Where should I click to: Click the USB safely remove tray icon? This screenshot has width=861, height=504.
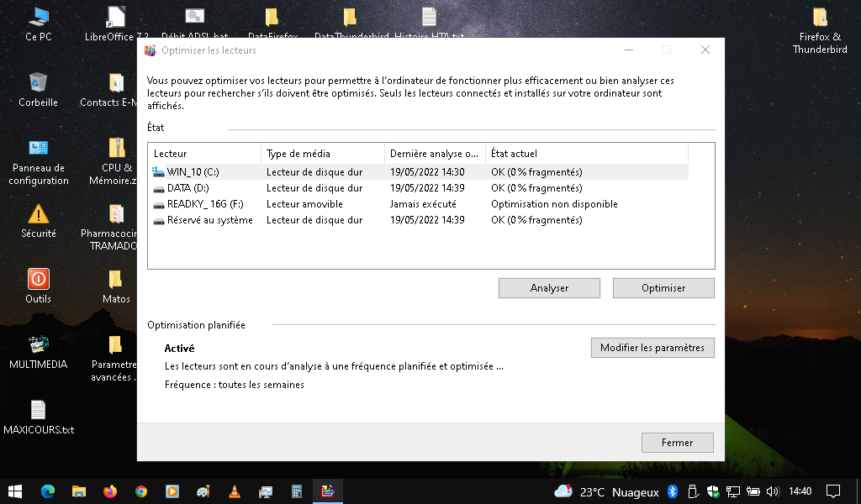[x=693, y=491]
